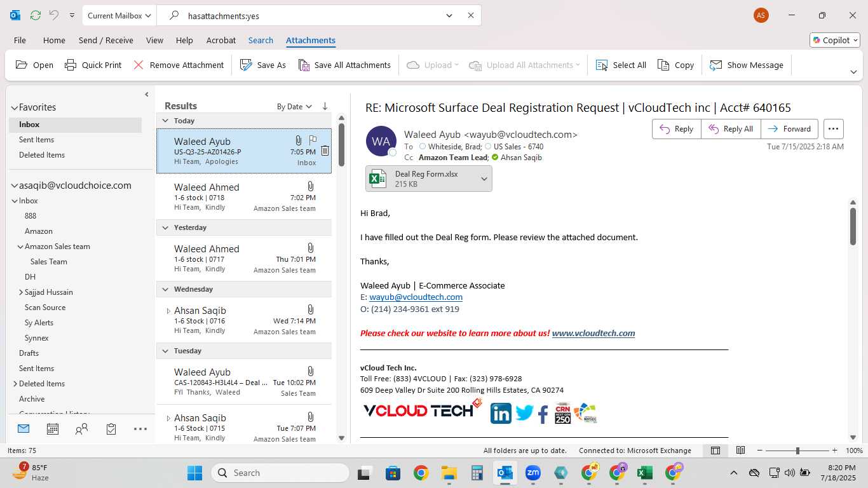Open the Copilot button
Screen dimensions: 868x488
[x=835, y=40]
